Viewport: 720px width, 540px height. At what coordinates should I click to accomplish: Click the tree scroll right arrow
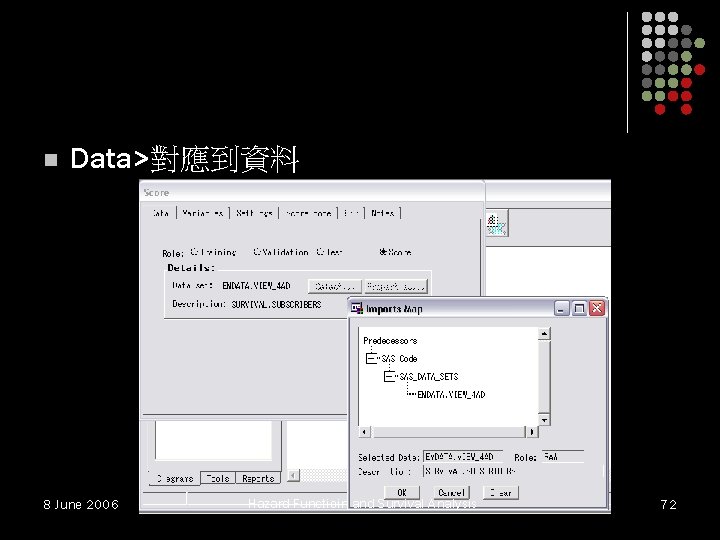point(532,432)
